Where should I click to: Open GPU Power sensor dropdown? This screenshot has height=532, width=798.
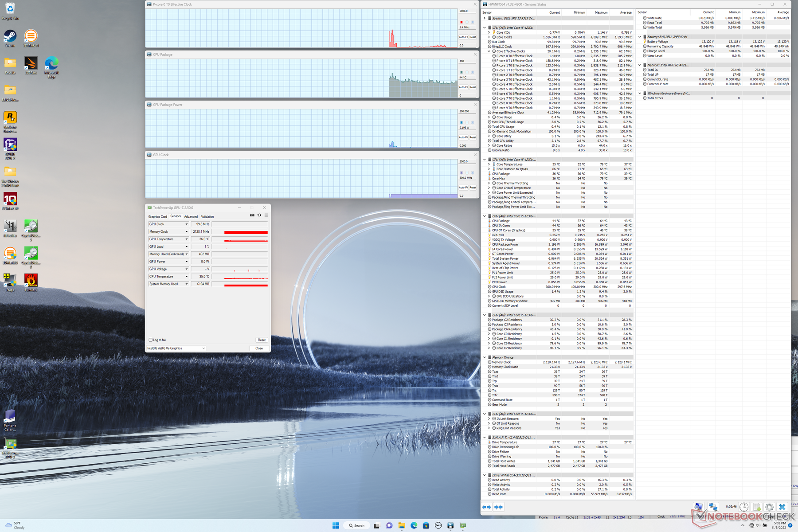(187, 262)
